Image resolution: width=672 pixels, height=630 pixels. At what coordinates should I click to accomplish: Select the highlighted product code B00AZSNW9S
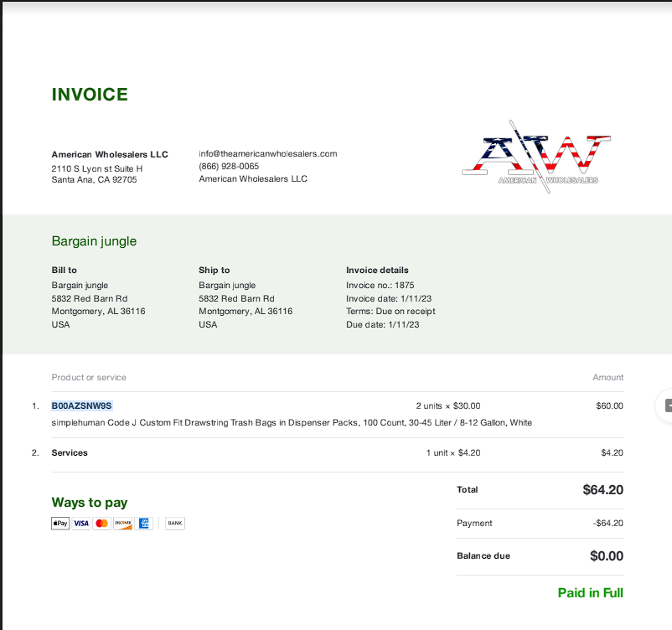point(82,405)
